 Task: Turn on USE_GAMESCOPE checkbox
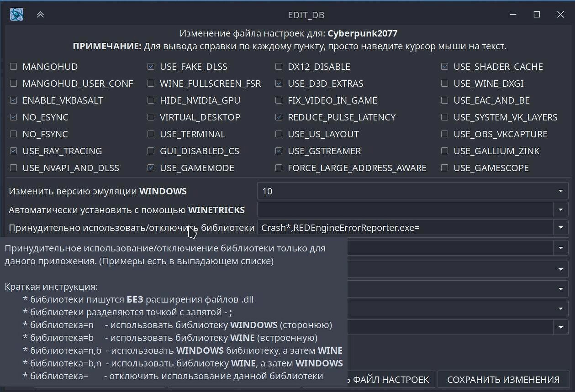pos(445,168)
